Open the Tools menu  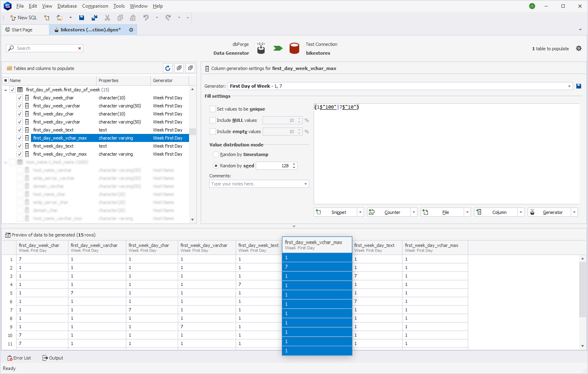point(119,6)
